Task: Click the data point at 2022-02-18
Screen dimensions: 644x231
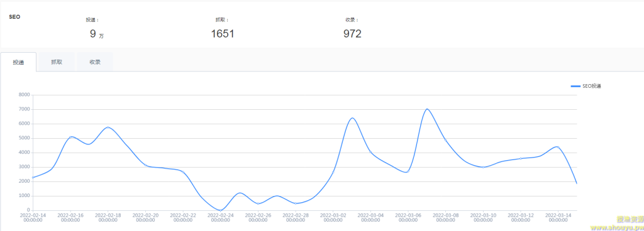Action: 108,127
